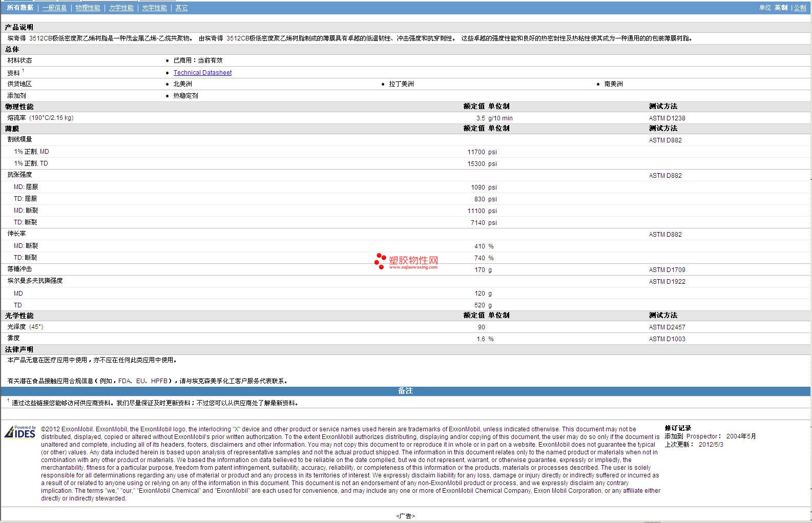The image size is (812, 523).
Task: Select the 11100 psi value
Action: [x=482, y=211]
